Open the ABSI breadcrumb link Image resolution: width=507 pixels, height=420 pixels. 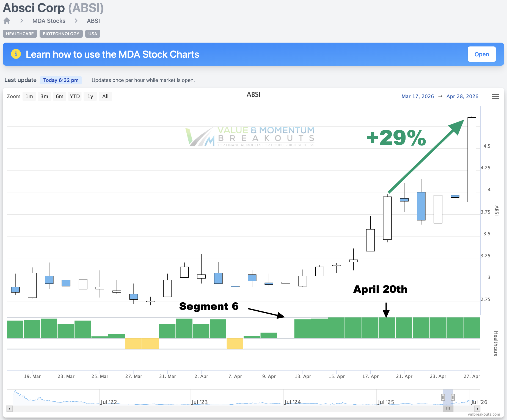click(93, 21)
